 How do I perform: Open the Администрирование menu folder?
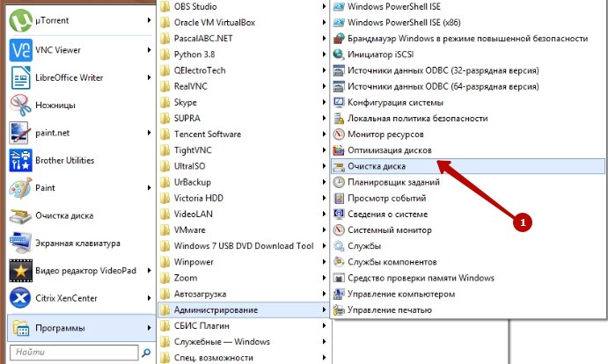(244, 309)
